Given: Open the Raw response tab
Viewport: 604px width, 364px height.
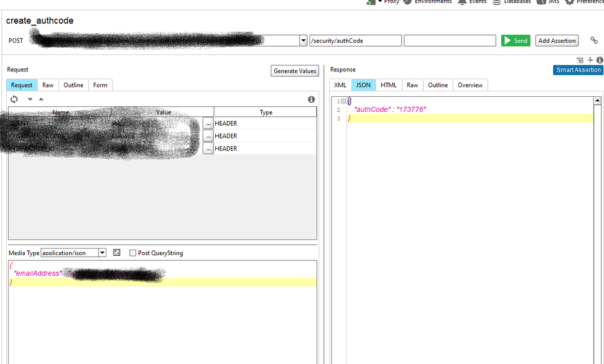Looking at the screenshot, I should [412, 85].
